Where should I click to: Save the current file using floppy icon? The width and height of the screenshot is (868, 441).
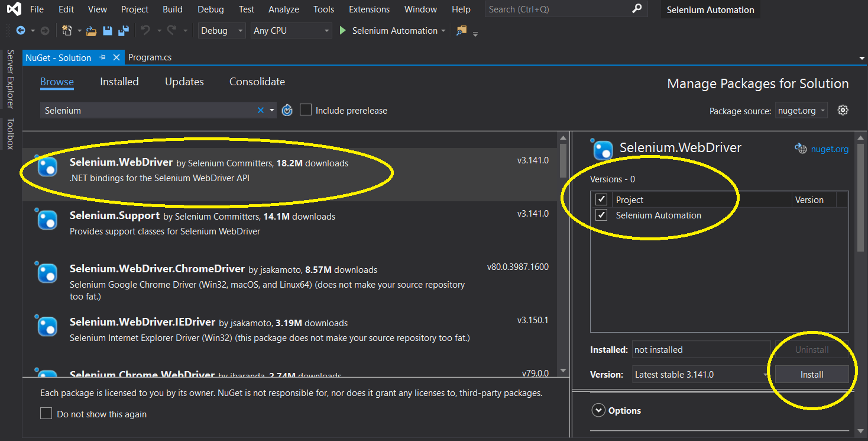click(108, 31)
